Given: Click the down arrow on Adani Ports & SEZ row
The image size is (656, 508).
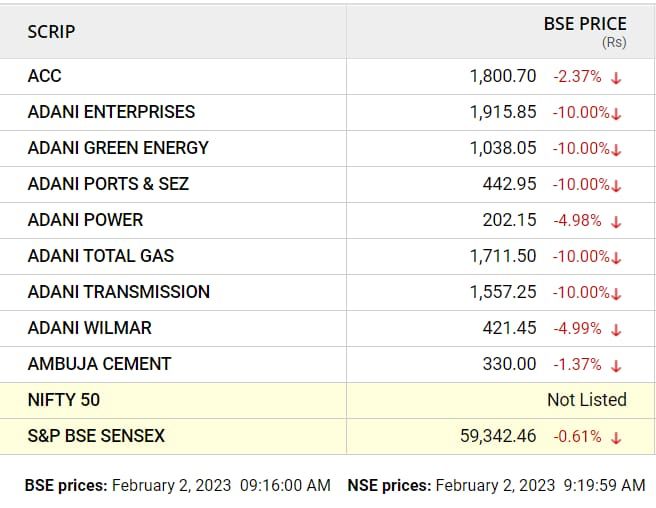Looking at the screenshot, I should [x=616, y=186].
